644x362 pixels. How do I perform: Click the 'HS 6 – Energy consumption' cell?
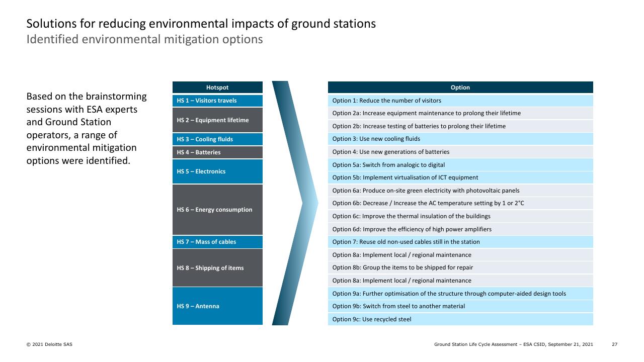click(217, 210)
